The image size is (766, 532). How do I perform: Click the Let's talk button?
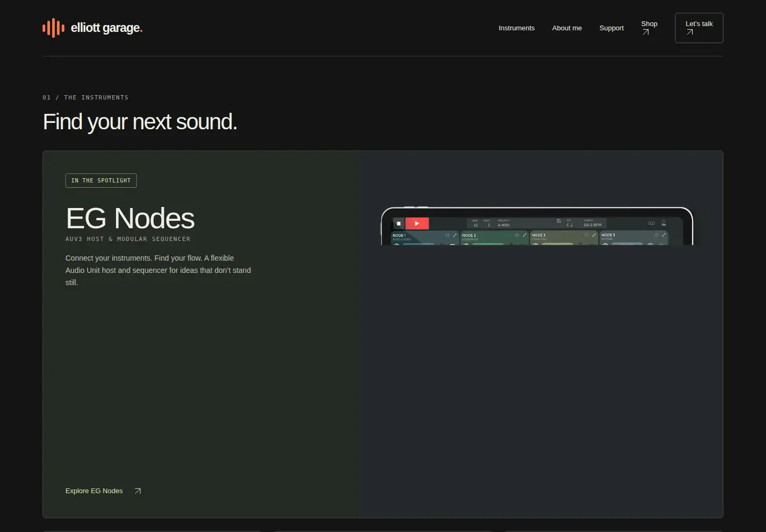coord(699,28)
